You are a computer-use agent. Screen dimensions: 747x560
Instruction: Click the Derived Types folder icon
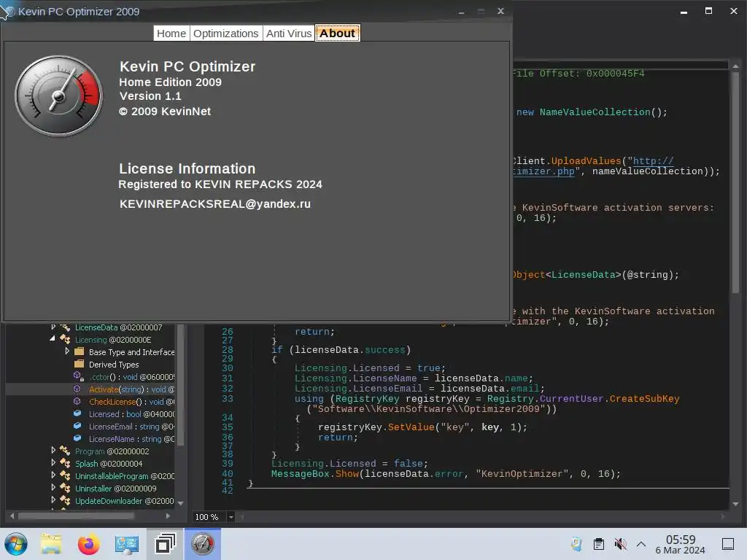[x=79, y=365]
